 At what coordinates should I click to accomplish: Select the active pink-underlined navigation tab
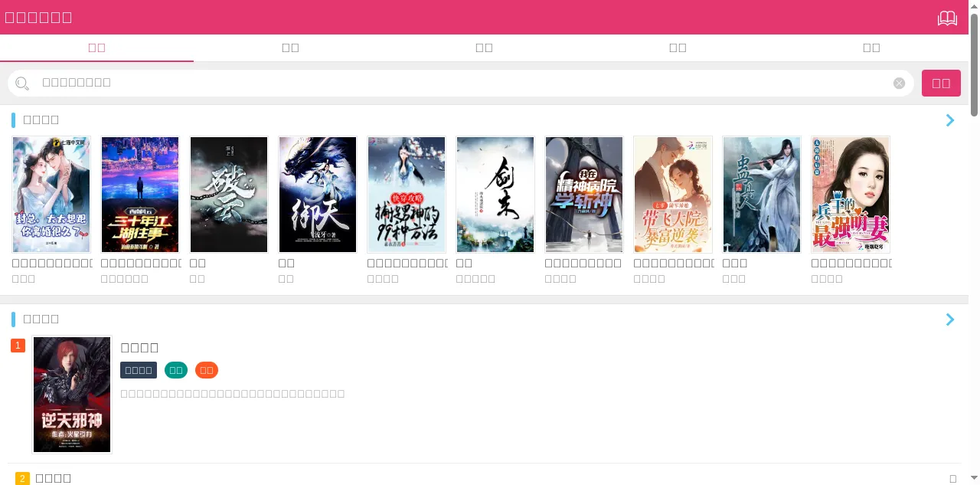tap(96, 48)
